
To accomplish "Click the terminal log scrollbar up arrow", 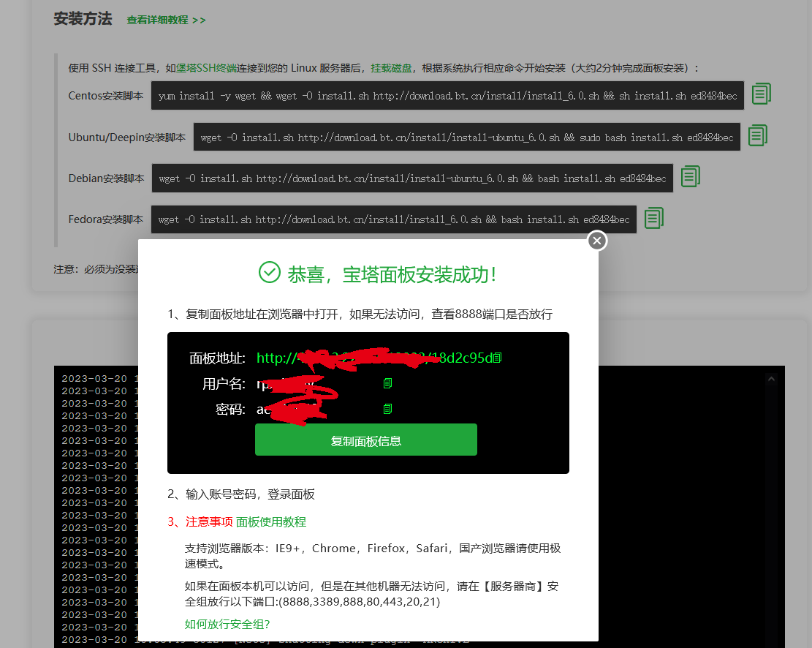I will pyautogui.click(x=772, y=378).
